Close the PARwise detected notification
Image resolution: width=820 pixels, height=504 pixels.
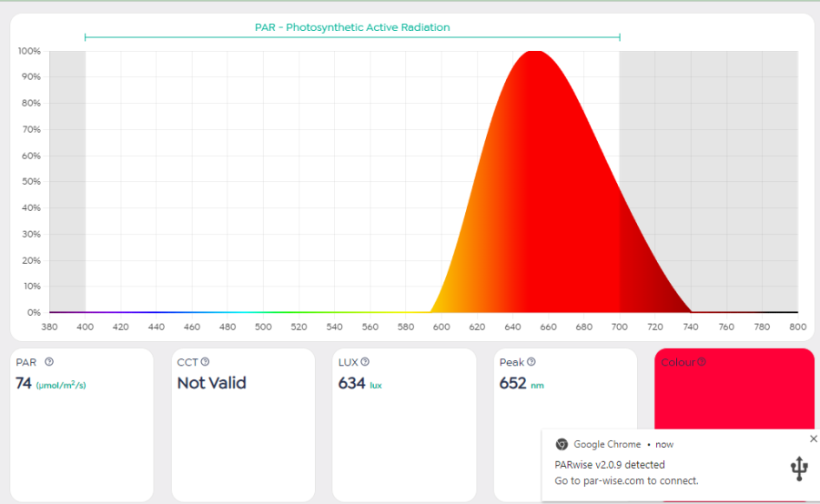[814, 438]
